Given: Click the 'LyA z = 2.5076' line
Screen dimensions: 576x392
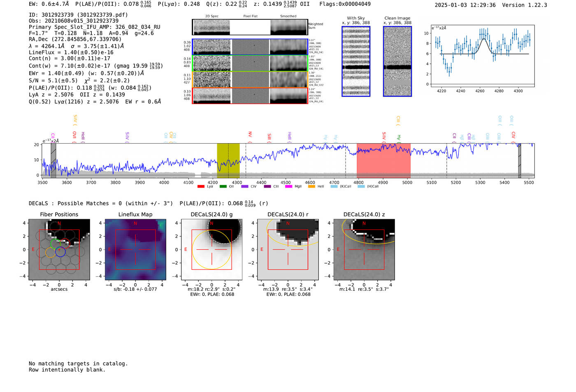Looking at the screenshot, I should point(51,95).
